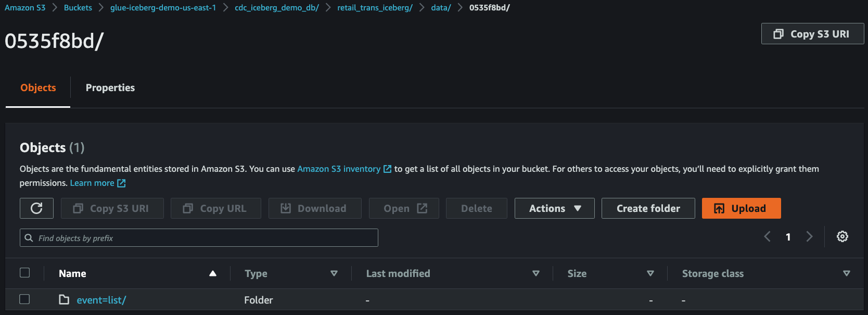Viewport: 868px width, 315px height.
Task: Click the Open button
Action: [x=404, y=208]
